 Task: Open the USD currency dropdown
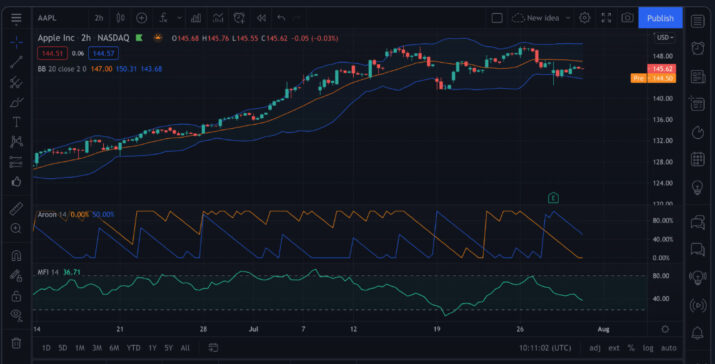pos(664,37)
